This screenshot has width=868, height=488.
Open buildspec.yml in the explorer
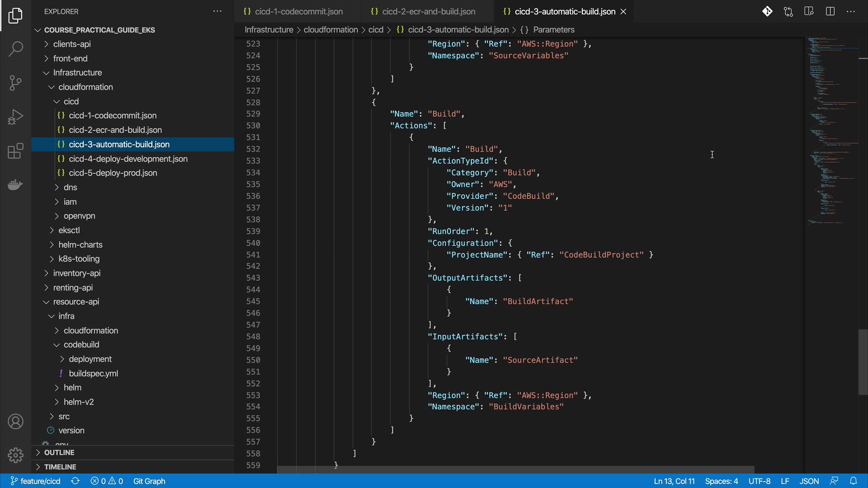click(x=93, y=373)
